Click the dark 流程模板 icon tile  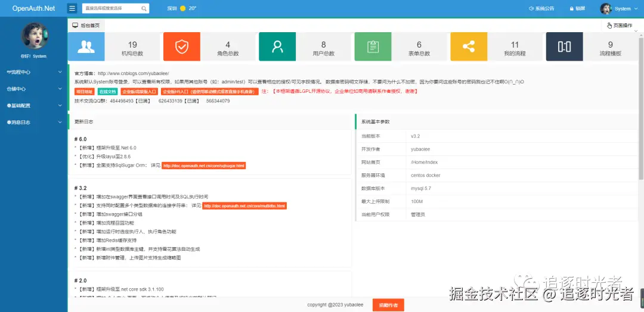pos(564,46)
